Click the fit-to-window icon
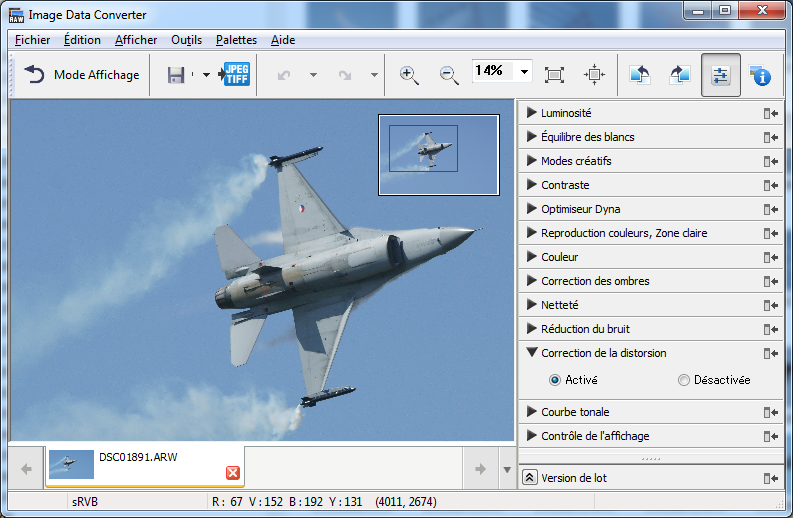The image size is (793, 518). pyautogui.click(x=555, y=75)
